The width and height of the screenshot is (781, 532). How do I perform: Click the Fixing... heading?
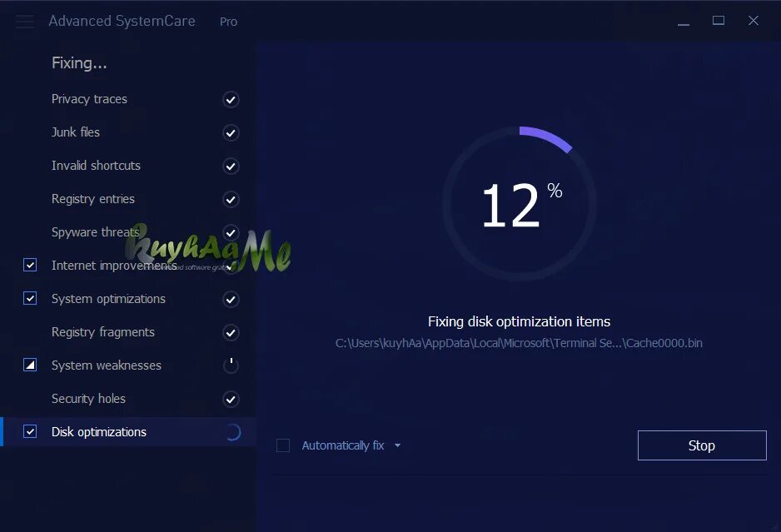tap(79, 63)
